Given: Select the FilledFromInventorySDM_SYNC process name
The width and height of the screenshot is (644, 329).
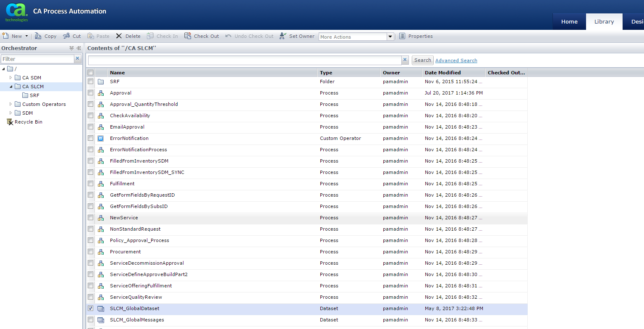Looking at the screenshot, I should click(x=147, y=172).
